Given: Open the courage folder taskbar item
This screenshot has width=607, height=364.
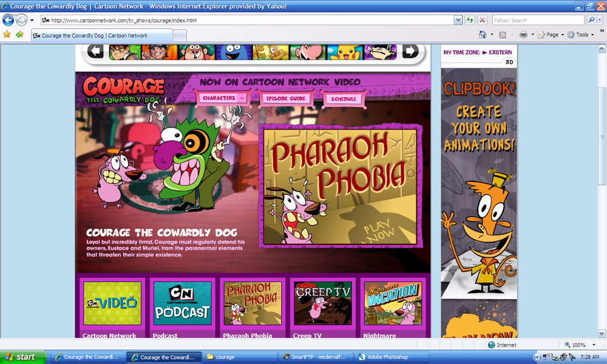Looking at the screenshot, I should 240,357.
